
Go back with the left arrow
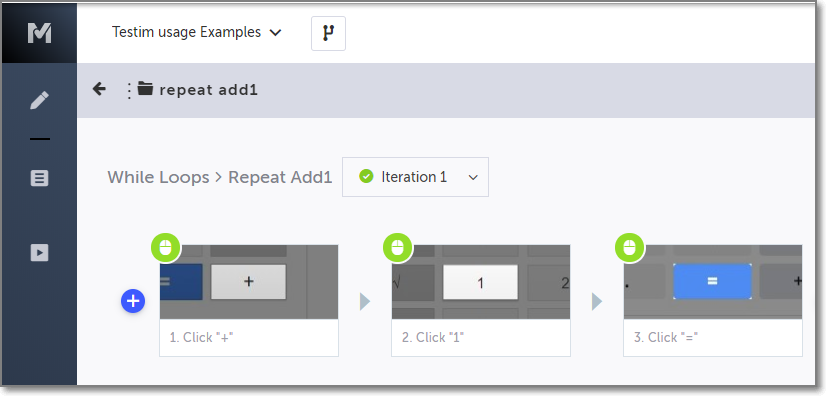pyautogui.click(x=99, y=89)
